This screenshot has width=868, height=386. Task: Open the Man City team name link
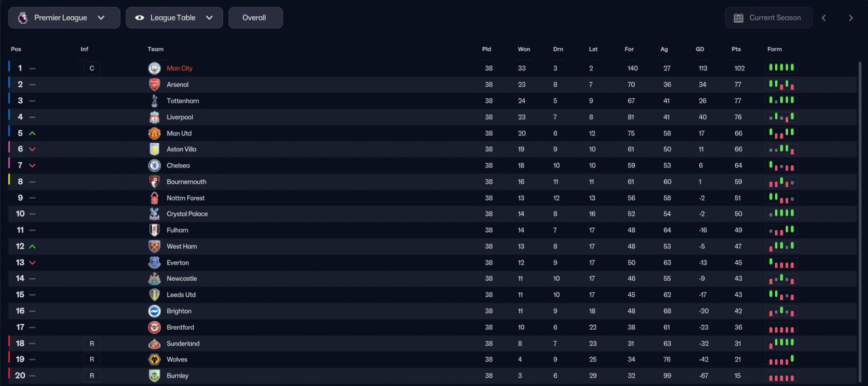(180, 69)
